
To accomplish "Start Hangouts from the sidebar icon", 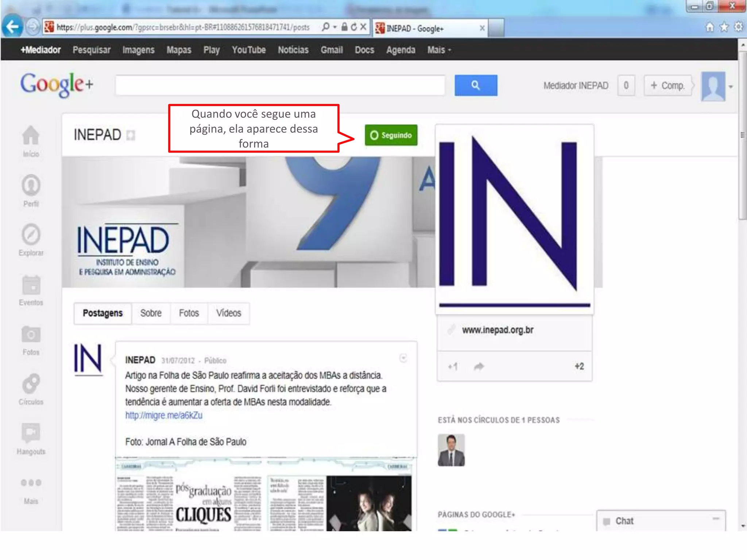I will tap(31, 433).
